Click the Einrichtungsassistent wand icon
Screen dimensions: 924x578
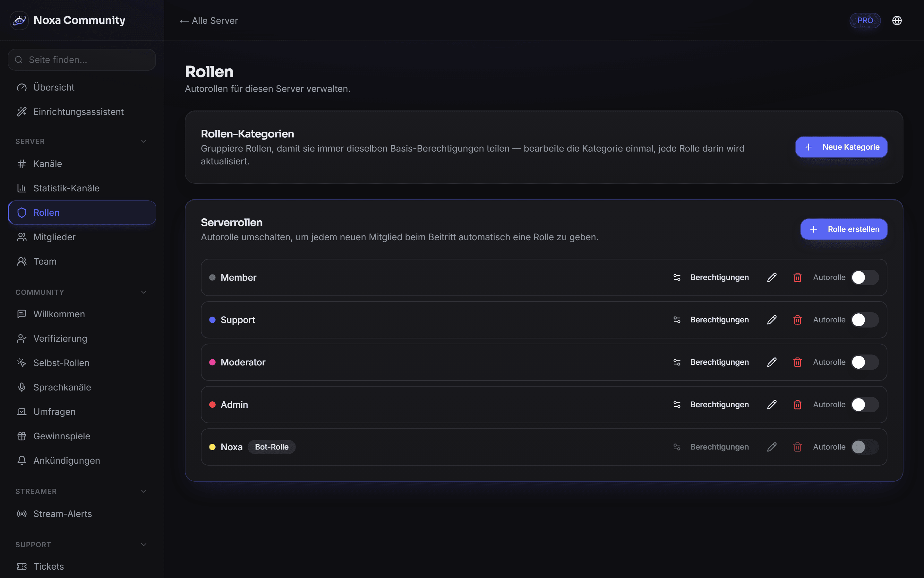click(x=22, y=112)
